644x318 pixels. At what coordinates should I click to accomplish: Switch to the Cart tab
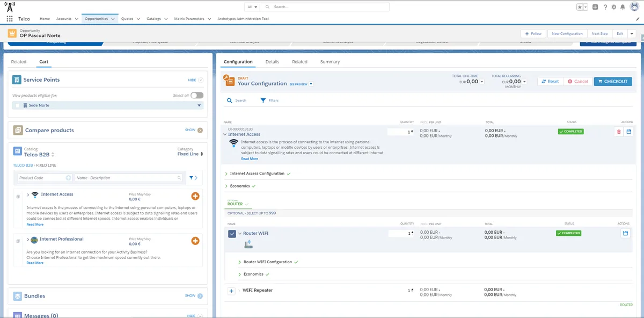(x=44, y=62)
